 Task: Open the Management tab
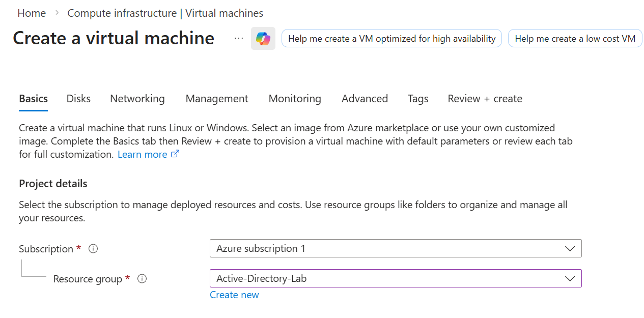217,99
